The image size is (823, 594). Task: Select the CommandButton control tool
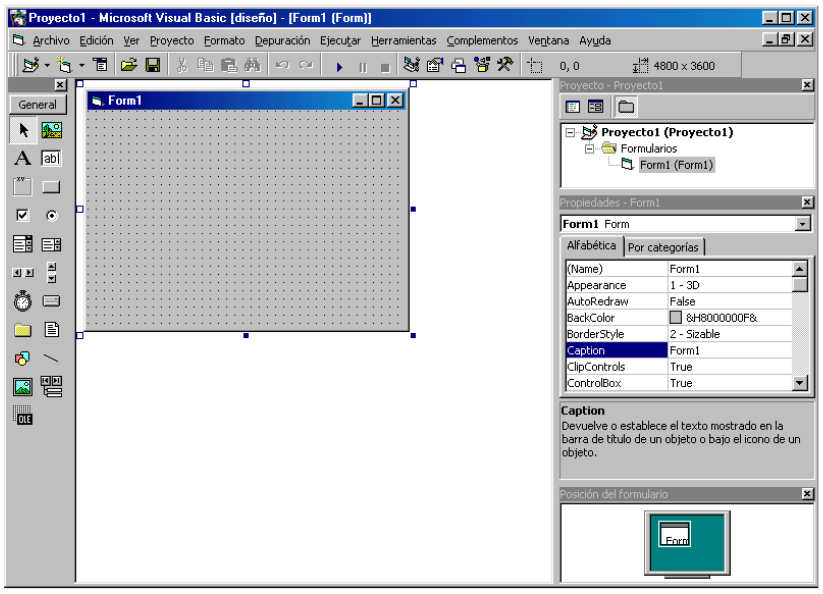coord(51,187)
